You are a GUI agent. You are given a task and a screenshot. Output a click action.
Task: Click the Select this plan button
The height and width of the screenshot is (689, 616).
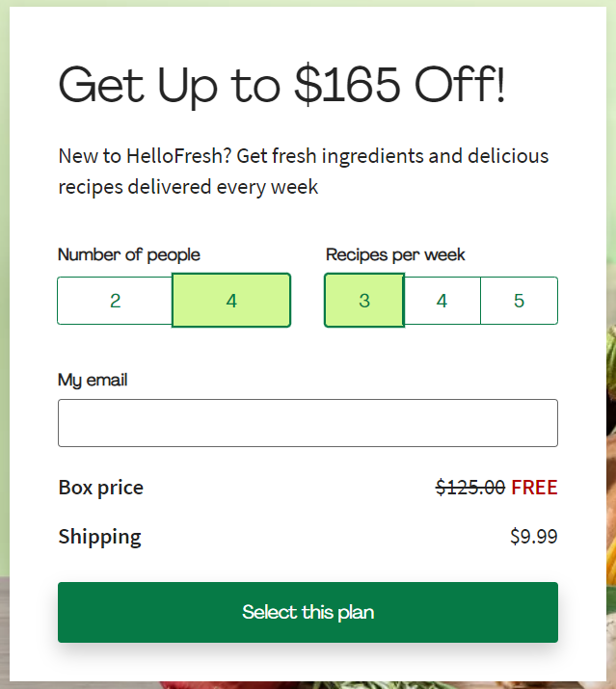coord(308,612)
